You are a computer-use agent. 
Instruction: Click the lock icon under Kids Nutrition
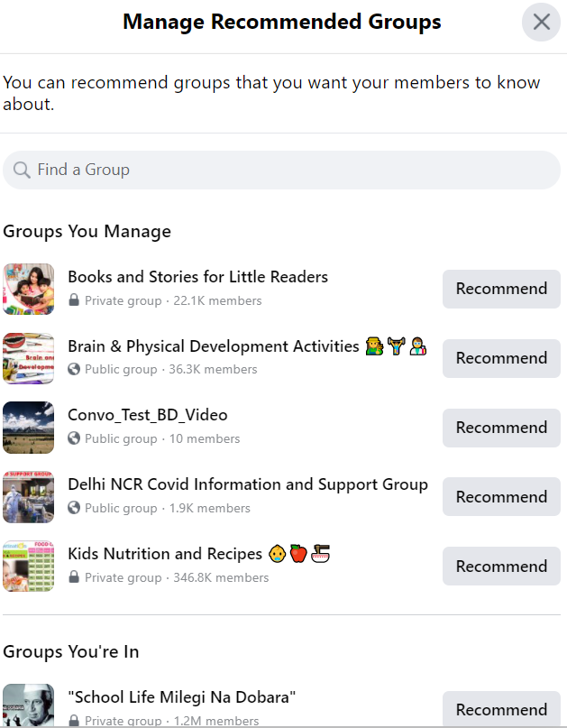(74, 578)
